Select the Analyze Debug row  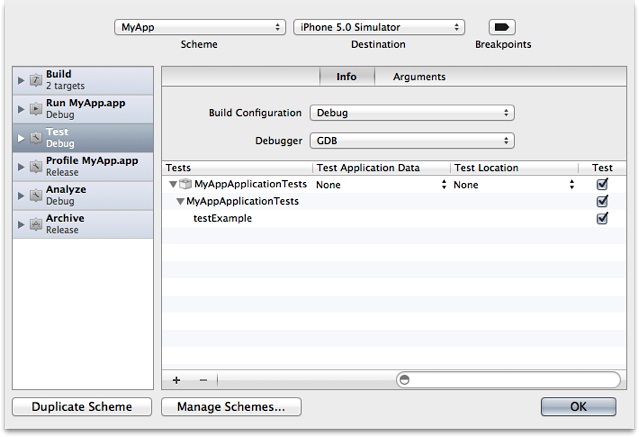click(x=83, y=196)
